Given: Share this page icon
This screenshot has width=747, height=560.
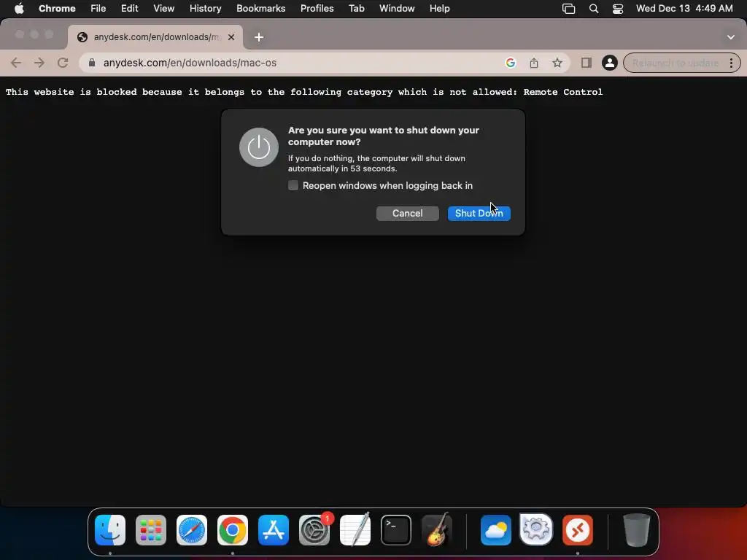Looking at the screenshot, I should [x=533, y=63].
